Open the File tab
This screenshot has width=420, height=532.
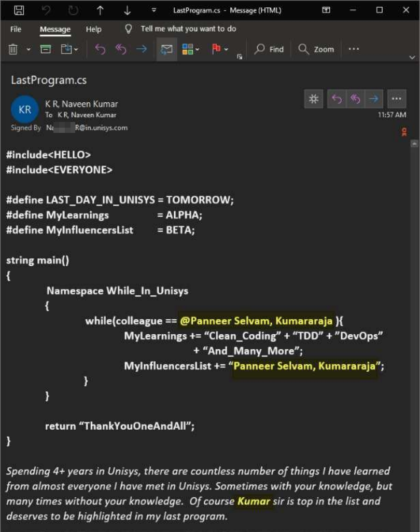(x=16, y=29)
